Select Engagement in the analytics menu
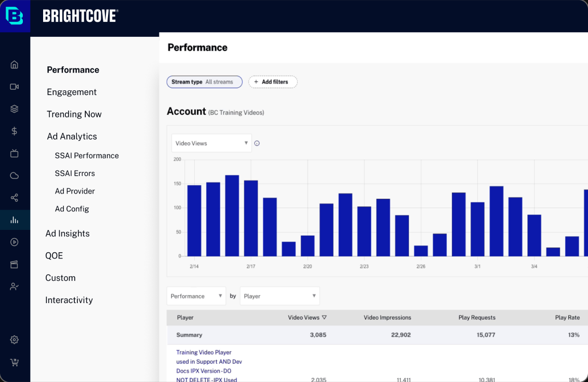The height and width of the screenshot is (382, 588). (x=72, y=92)
